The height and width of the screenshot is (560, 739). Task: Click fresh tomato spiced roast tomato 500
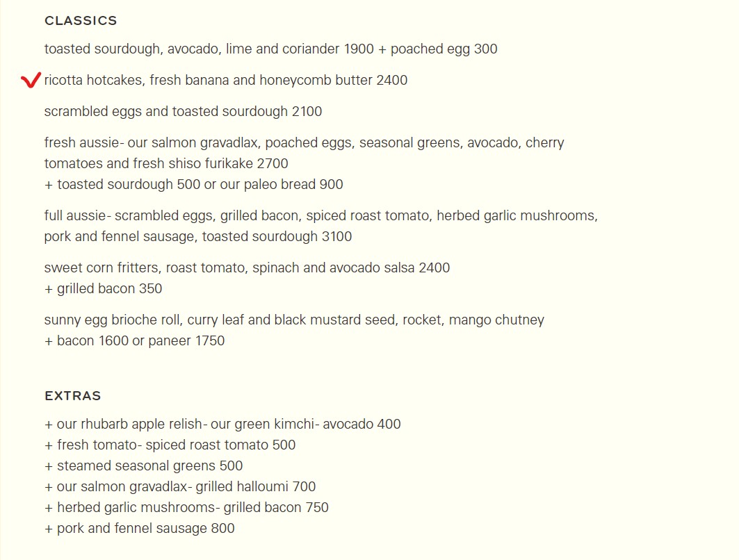170,445
